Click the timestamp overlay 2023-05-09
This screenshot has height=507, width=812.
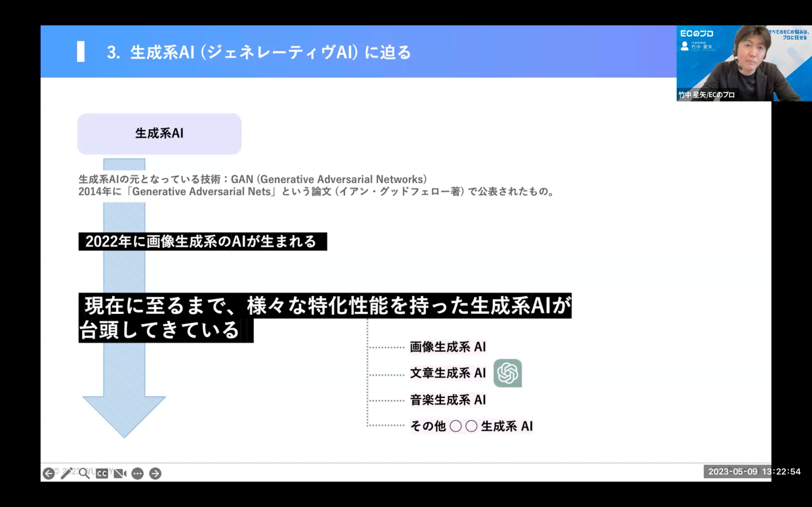tap(754, 472)
